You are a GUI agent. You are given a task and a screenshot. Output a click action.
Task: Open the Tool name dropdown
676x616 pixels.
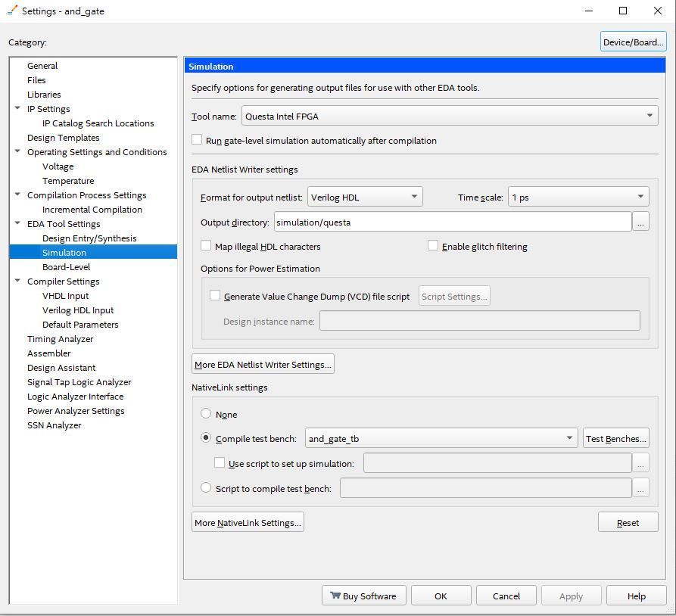coord(649,116)
